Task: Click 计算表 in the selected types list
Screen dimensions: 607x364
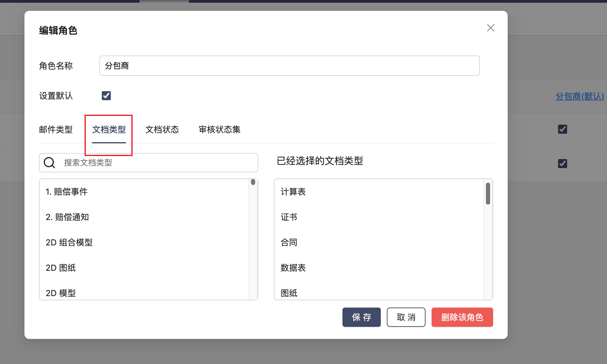Action: coord(293,192)
